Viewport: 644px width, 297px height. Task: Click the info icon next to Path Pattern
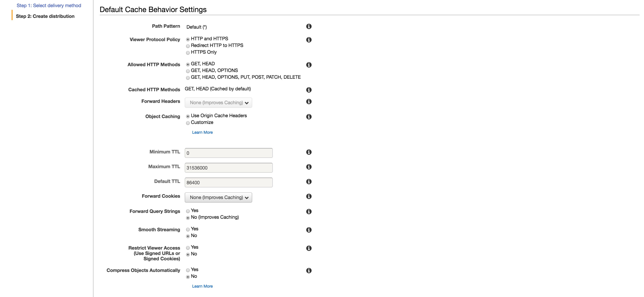click(x=309, y=26)
